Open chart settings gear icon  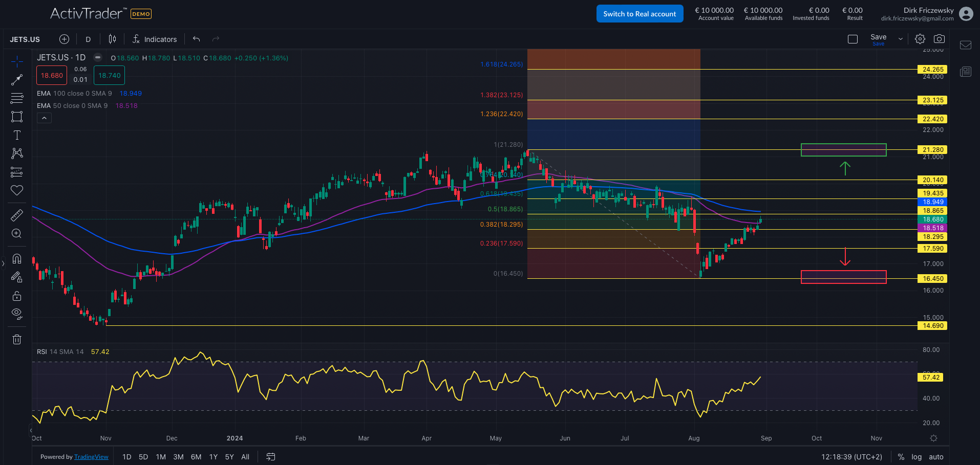click(x=920, y=39)
